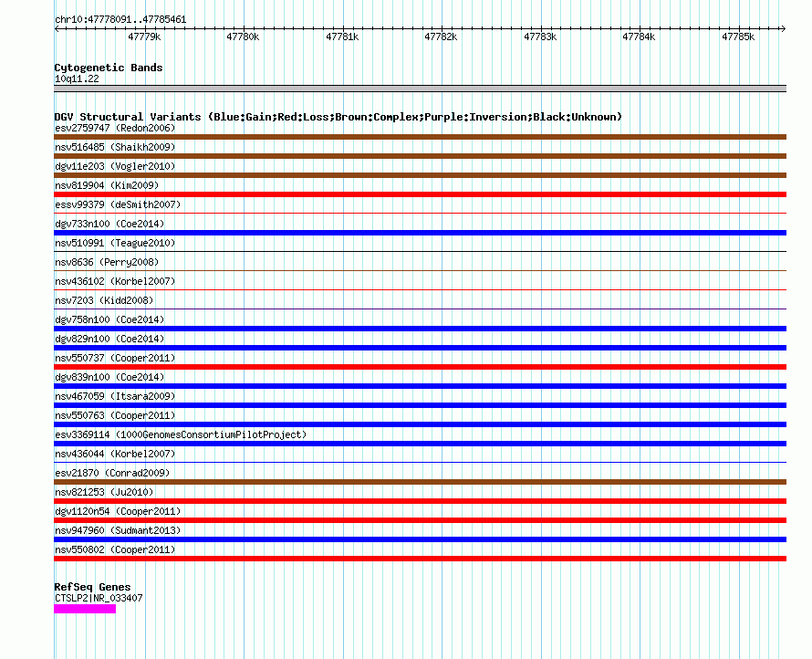Choose the dgv1120n54 (Cooper2011) label

point(118,511)
